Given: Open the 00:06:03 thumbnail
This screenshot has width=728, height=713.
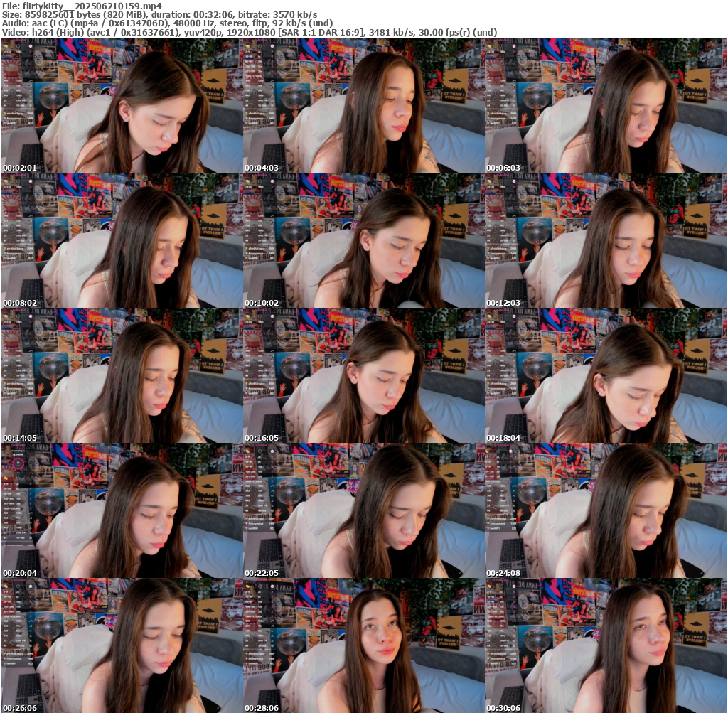Looking at the screenshot, I should pyautogui.click(x=605, y=105).
